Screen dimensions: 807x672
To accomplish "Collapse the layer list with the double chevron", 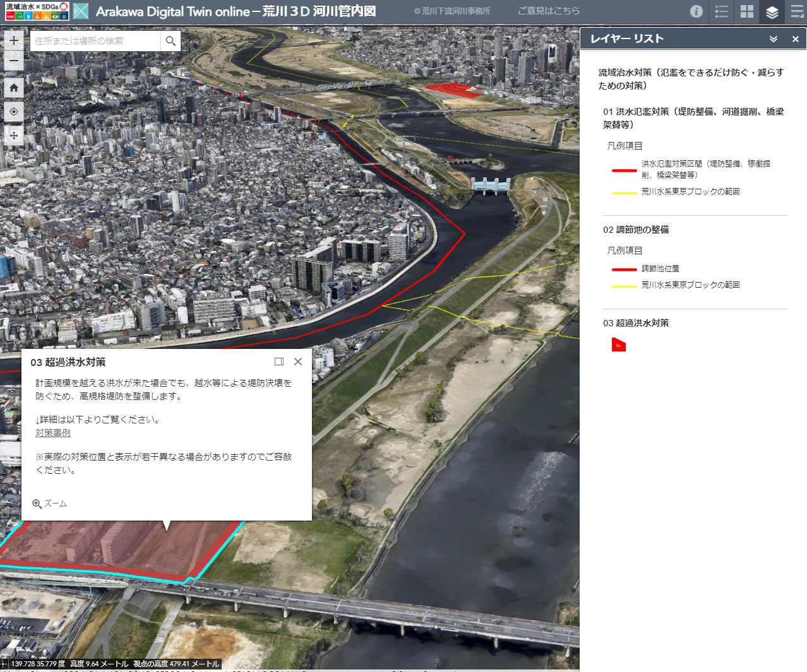I will 773,39.
